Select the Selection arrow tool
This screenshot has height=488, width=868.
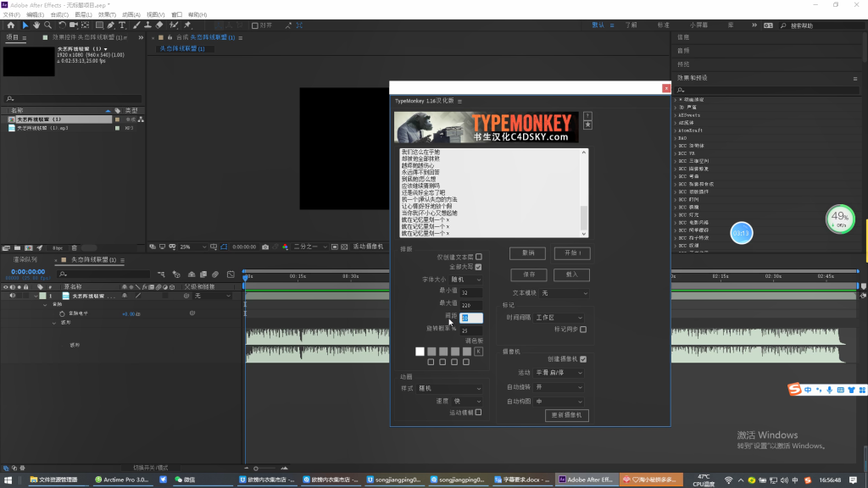click(25, 25)
